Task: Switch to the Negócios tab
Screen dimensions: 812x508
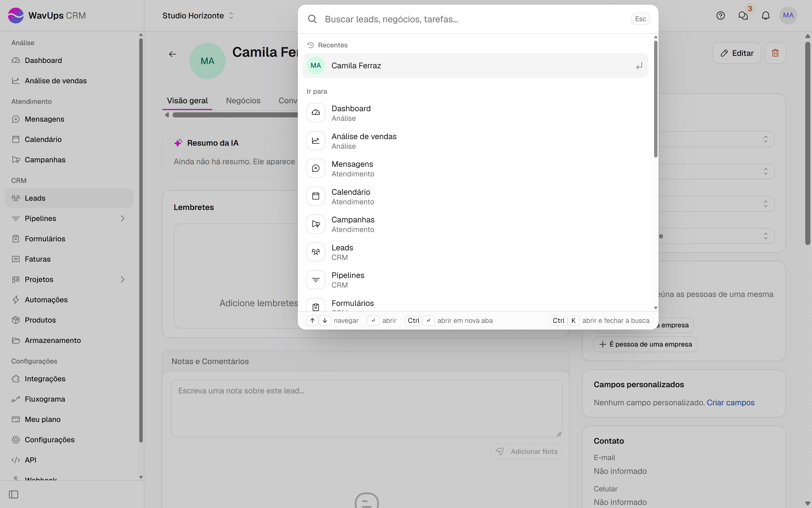Action: [x=243, y=100]
